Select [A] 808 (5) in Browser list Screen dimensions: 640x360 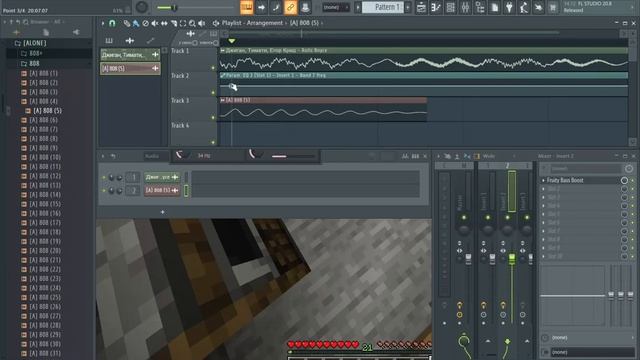click(47, 111)
